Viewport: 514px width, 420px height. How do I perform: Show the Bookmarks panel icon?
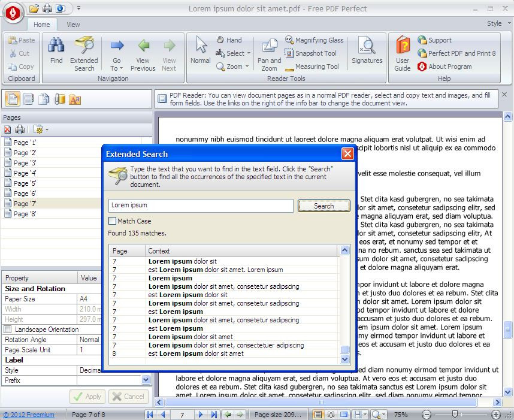click(28, 99)
